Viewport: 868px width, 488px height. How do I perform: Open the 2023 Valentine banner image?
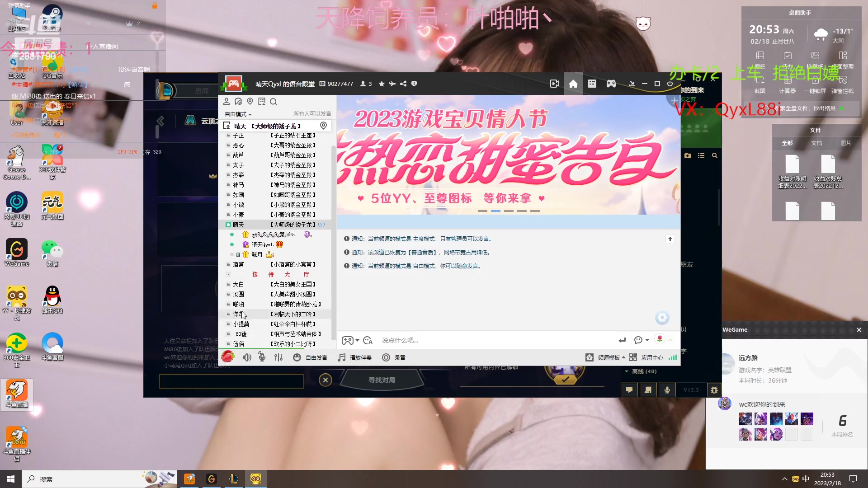click(509, 155)
